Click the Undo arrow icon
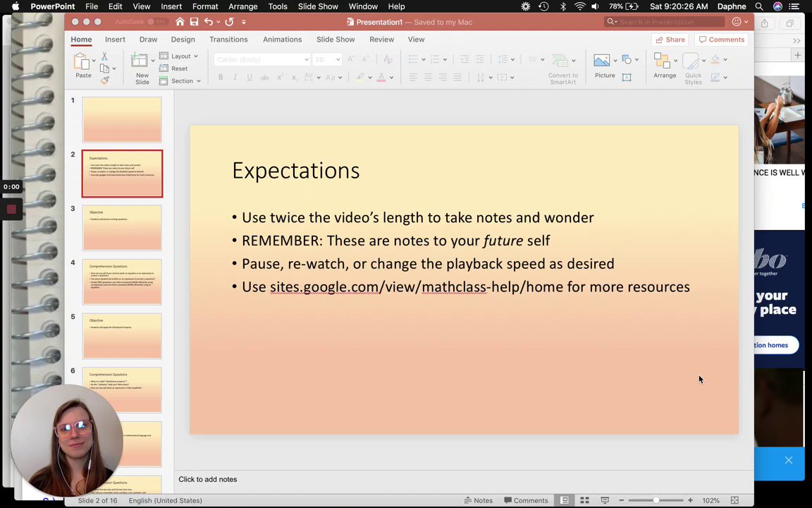The image size is (812, 508). pos(209,22)
